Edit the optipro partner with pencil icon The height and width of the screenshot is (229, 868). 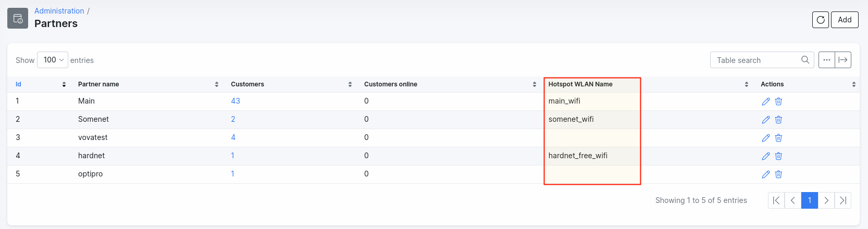[765, 174]
